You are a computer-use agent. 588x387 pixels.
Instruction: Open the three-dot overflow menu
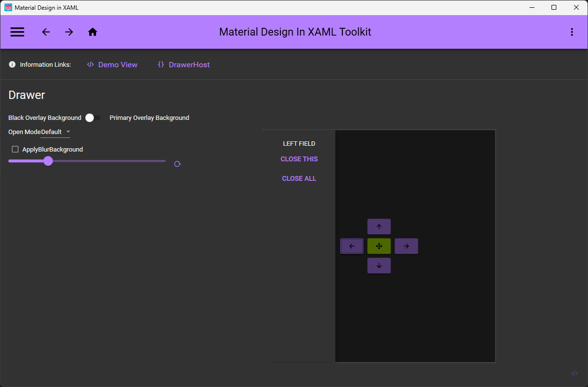click(572, 32)
